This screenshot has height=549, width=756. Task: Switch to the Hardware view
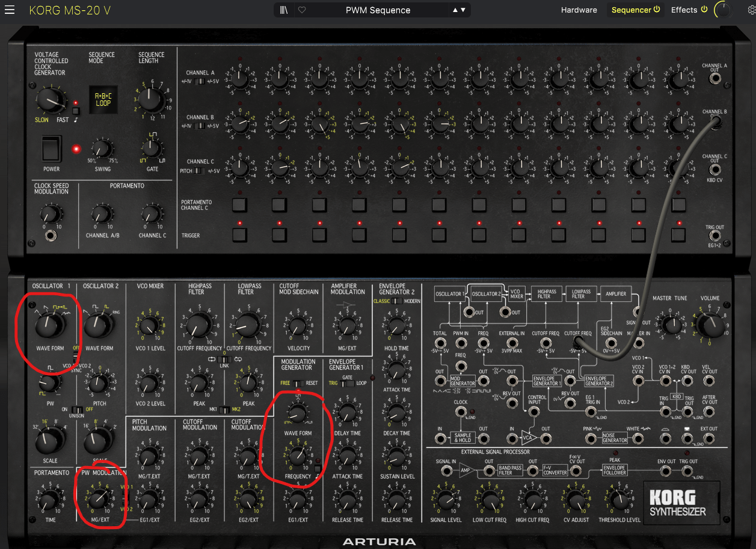pos(579,10)
